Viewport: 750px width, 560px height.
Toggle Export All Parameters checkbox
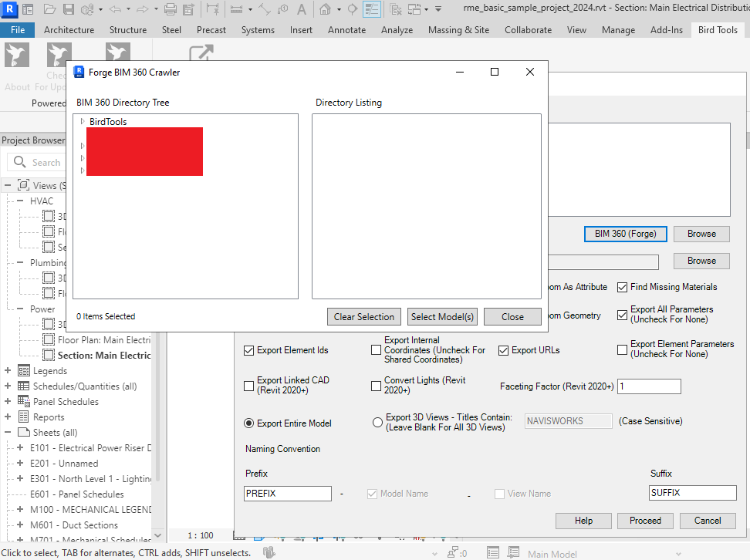pyautogui.click(x=622, y=315)
